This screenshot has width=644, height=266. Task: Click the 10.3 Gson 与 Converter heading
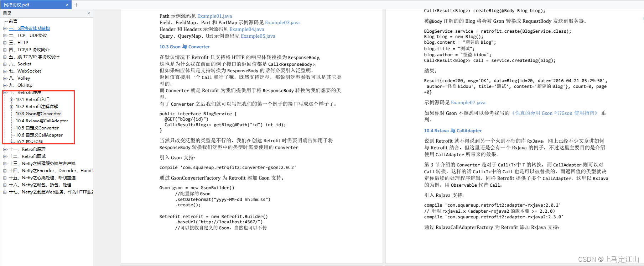(185, 47)
